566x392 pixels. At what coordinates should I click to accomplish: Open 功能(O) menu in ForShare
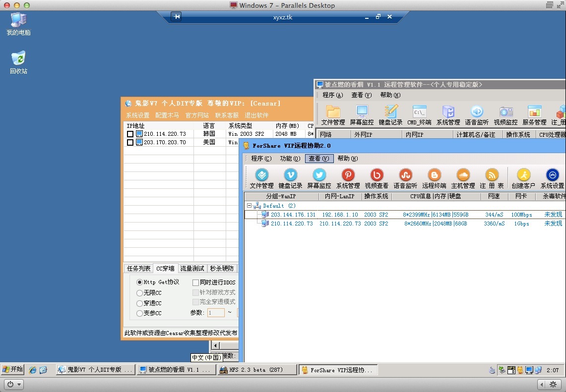[x=290, y=158]
